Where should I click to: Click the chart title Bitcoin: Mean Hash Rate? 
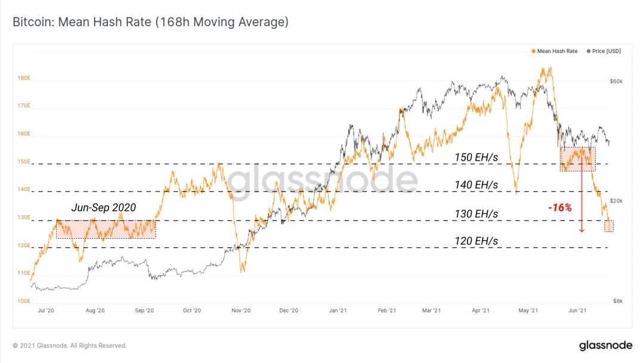click(150, 21)
